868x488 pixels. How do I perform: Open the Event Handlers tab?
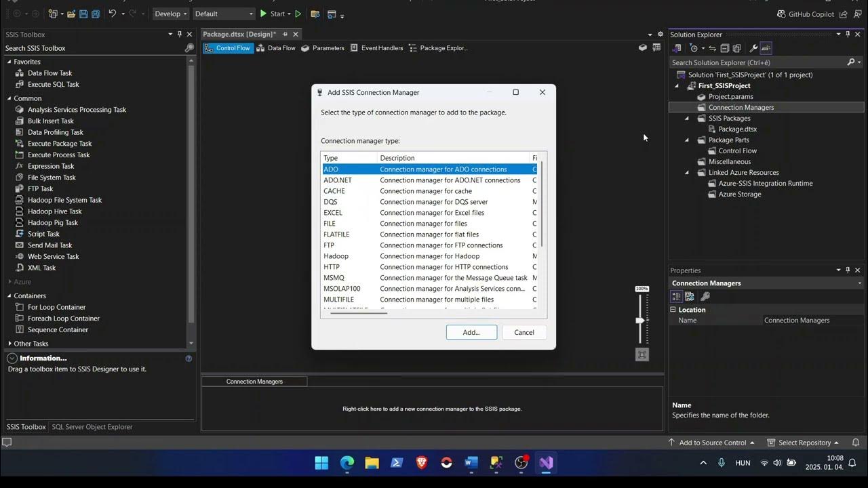point(377,48)
